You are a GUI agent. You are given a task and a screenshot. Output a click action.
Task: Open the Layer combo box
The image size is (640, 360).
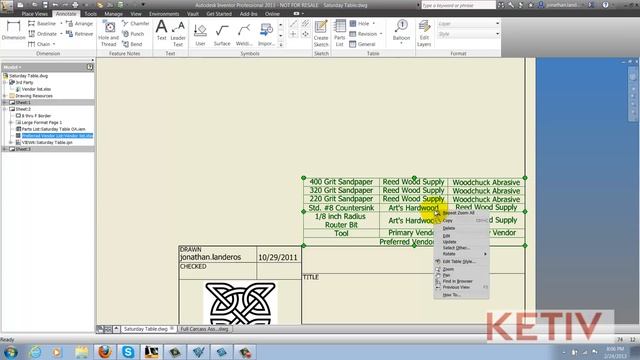tap(469, 24)
